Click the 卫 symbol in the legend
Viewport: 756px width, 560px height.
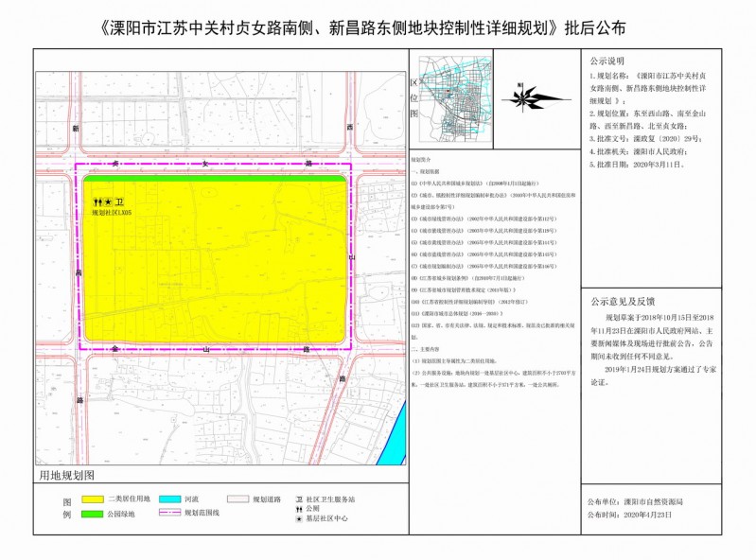(x=299, y=499)
